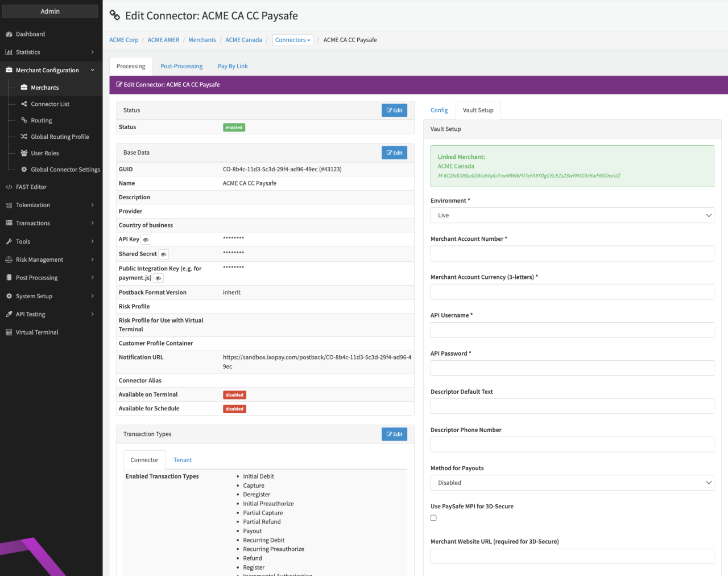Go to ACME Canada breadcrumb link
This screenshot has height=576, width=728.
[243, 40]
